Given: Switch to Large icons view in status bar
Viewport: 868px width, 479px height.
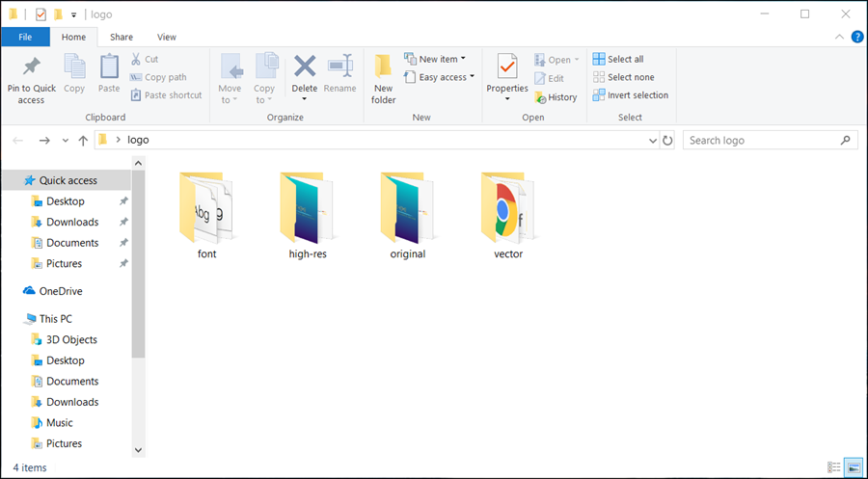Looking at the screenshot, I should [x=854, y=467].
